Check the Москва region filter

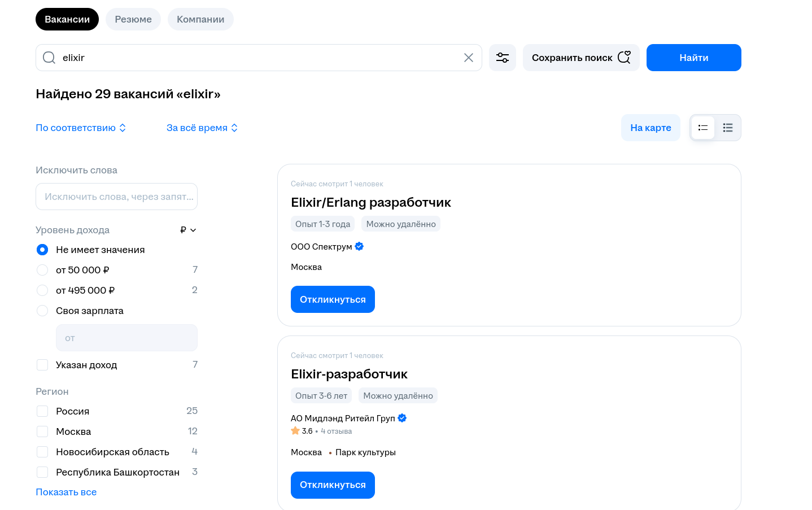point(42,431)
